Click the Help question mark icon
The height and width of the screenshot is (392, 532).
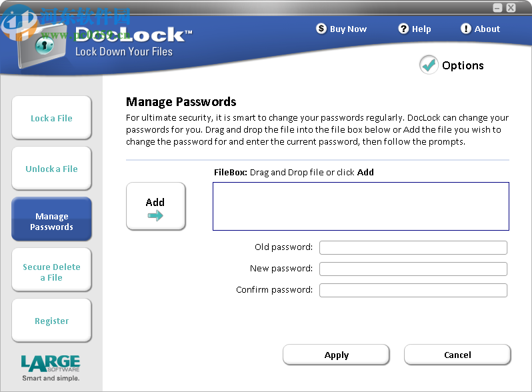click(403, 29)
